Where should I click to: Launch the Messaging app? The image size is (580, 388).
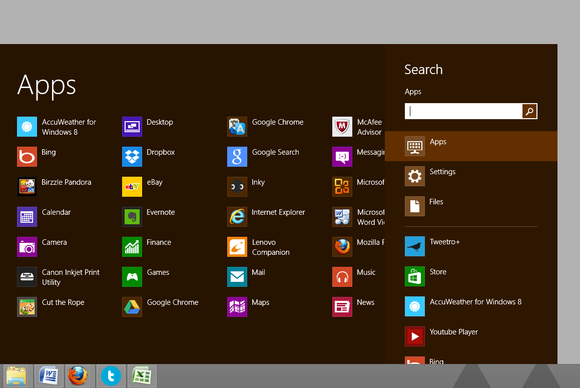(358, 157)
